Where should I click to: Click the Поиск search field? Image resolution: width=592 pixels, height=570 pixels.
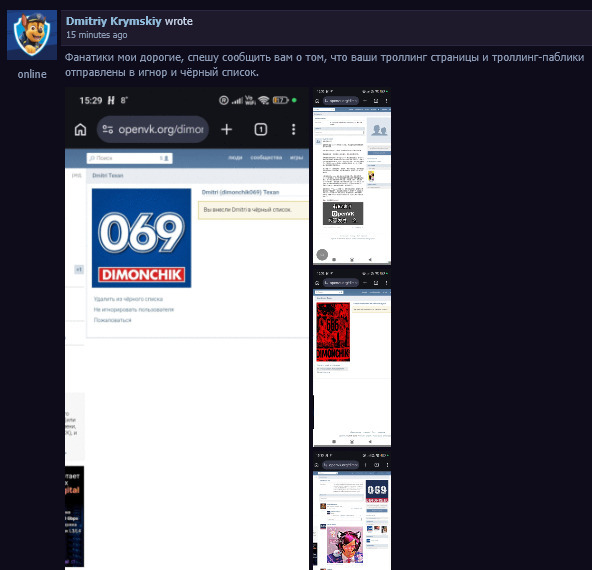(x=130, y=158)
